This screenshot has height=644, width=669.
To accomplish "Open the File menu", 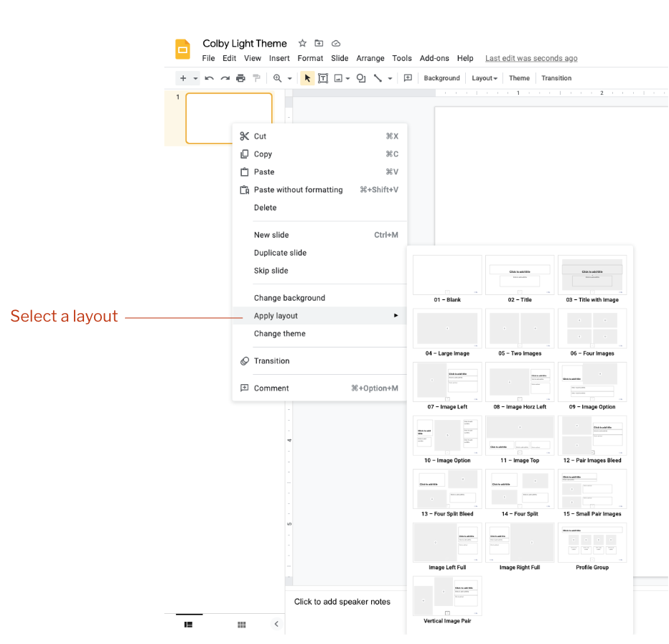I will tap(208, 58).
